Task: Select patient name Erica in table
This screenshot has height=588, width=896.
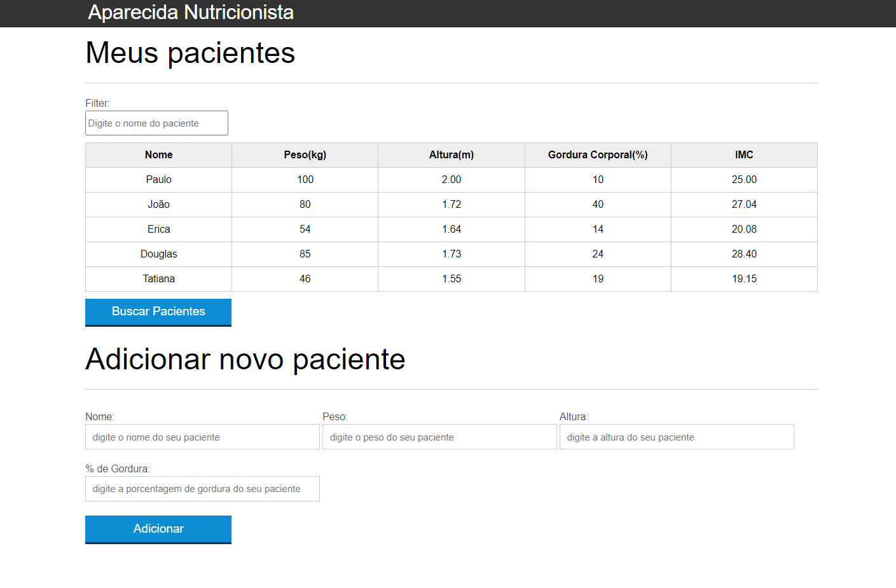Action: (158, 229)
